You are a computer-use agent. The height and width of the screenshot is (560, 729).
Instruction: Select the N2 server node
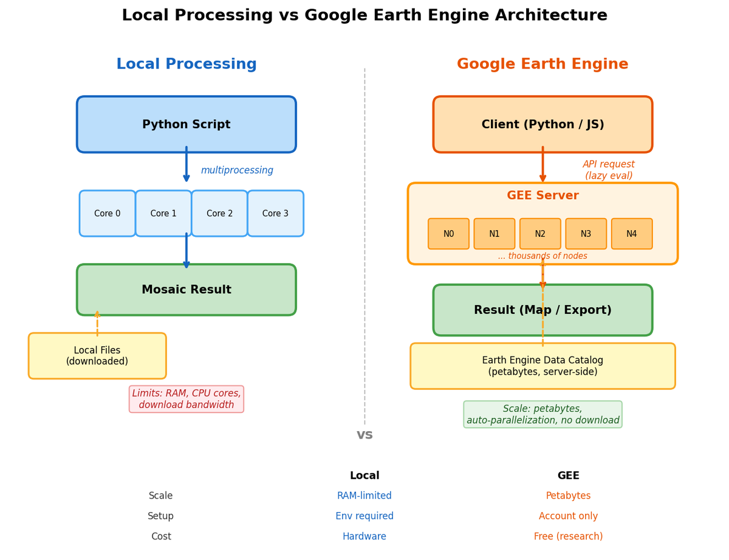[540, 234]
